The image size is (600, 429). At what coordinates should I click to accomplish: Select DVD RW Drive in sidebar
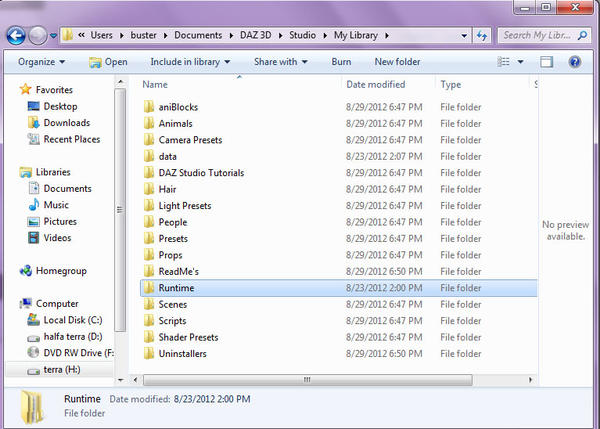tap(78, 353)
